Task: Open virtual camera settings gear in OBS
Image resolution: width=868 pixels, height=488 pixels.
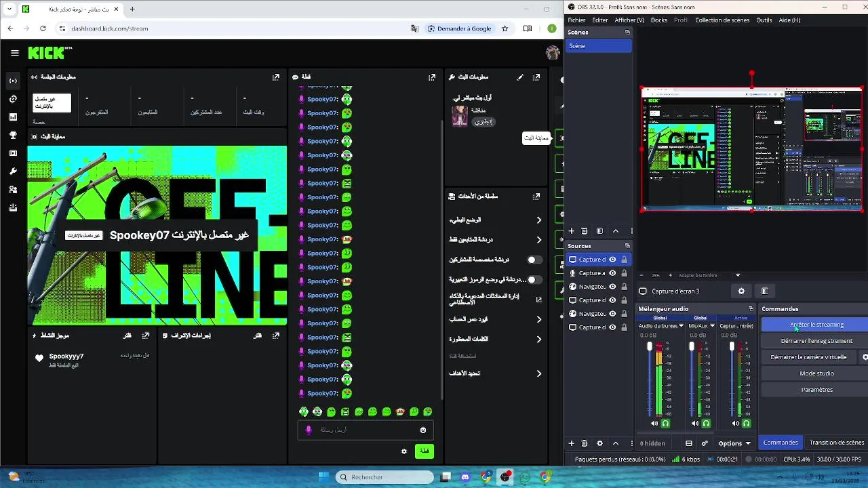Action: 865,357
